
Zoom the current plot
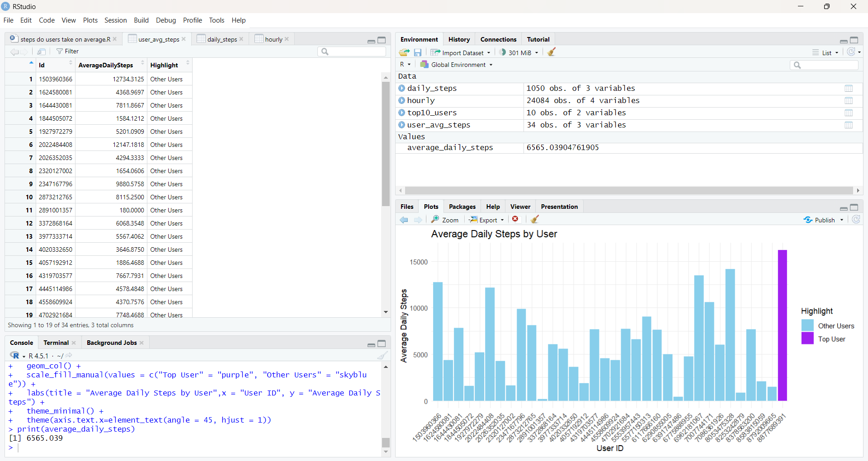tap(445, 220)
